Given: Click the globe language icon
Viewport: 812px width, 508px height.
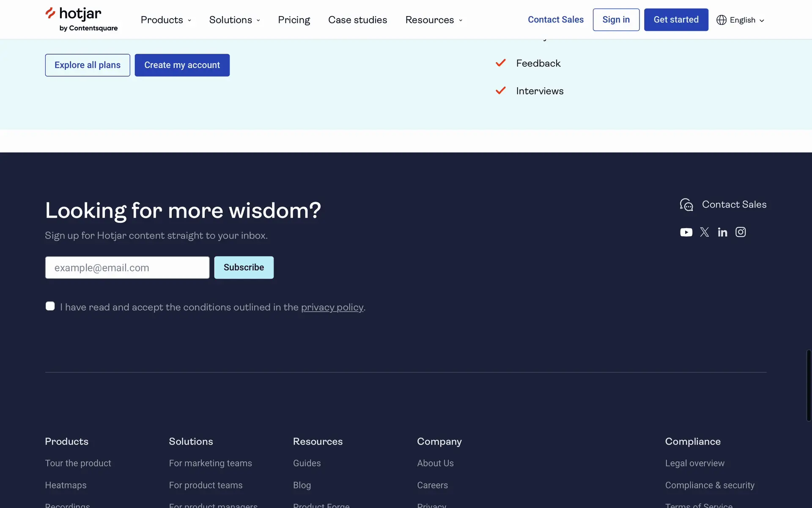Looking at the screenshot, I should click(721, 20).
